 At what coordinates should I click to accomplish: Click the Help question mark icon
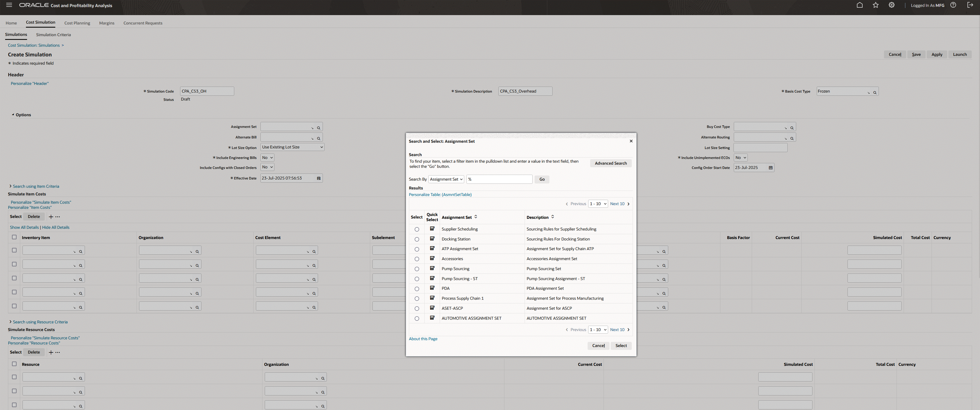click(953, 5)
